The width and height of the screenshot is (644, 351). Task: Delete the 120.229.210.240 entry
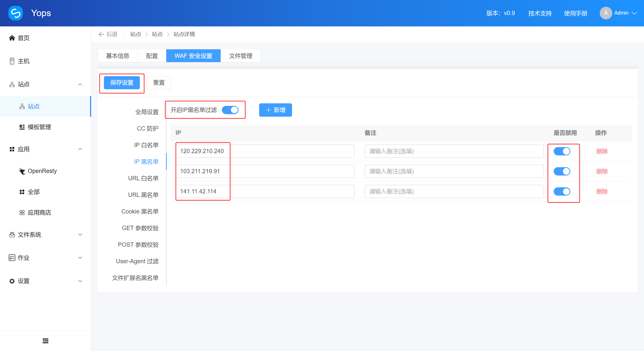point(602,151)
